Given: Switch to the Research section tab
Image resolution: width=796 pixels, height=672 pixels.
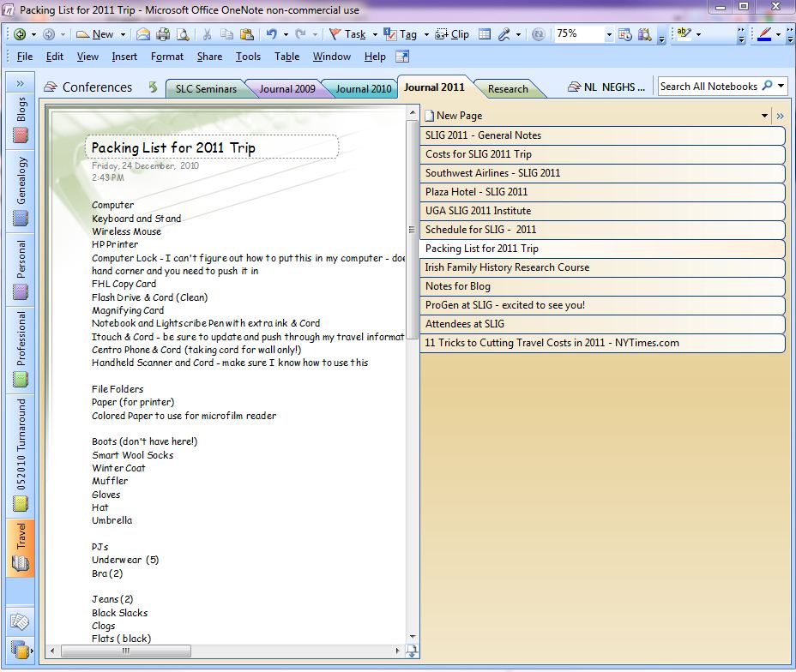Looking at the screenshot, I should pos(509,89).
